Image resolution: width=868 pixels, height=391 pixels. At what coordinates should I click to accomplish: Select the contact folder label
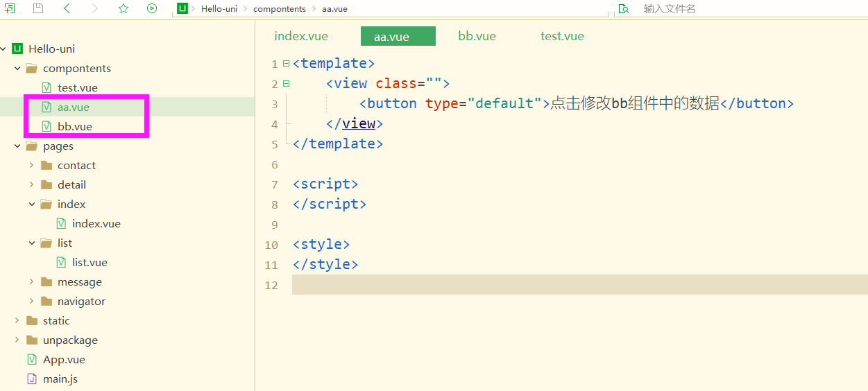point(76,165)
